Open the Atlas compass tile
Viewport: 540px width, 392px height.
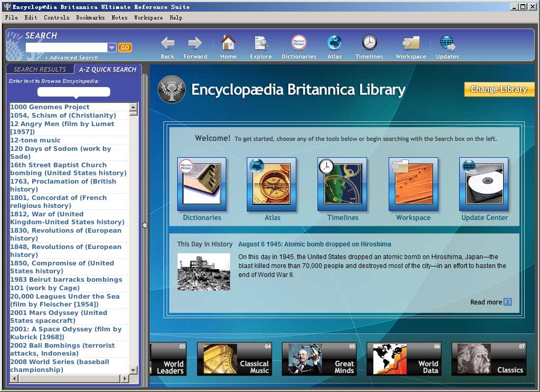[x=272, y=184]
